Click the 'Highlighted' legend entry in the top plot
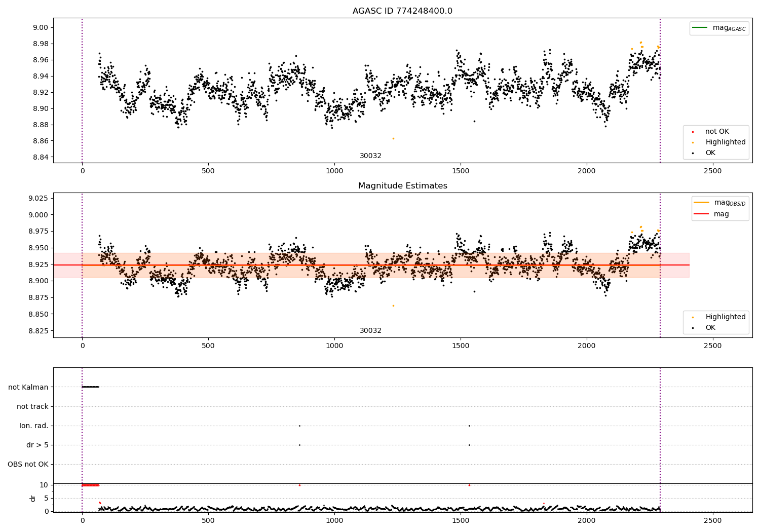 (x=726, y=142)
